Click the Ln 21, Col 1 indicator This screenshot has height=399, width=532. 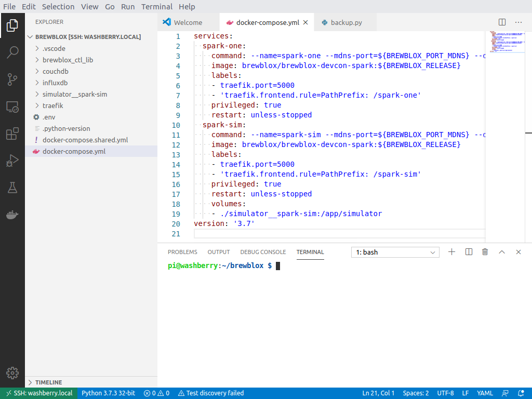click(x=378, y=393)
